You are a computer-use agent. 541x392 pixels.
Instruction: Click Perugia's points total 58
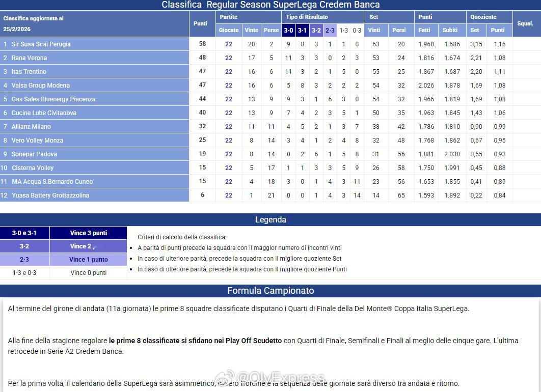202,44
